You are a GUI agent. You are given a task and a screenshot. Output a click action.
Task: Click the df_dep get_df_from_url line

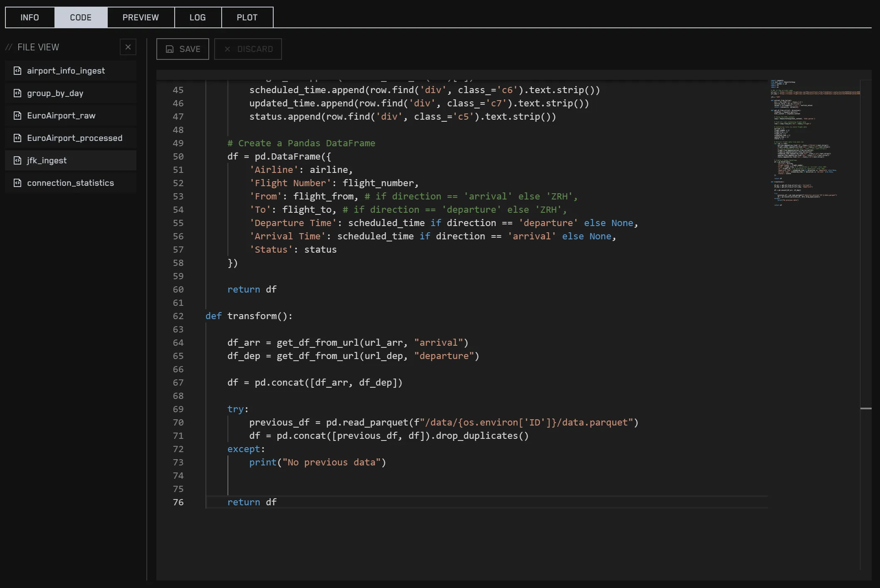[353, 356]
